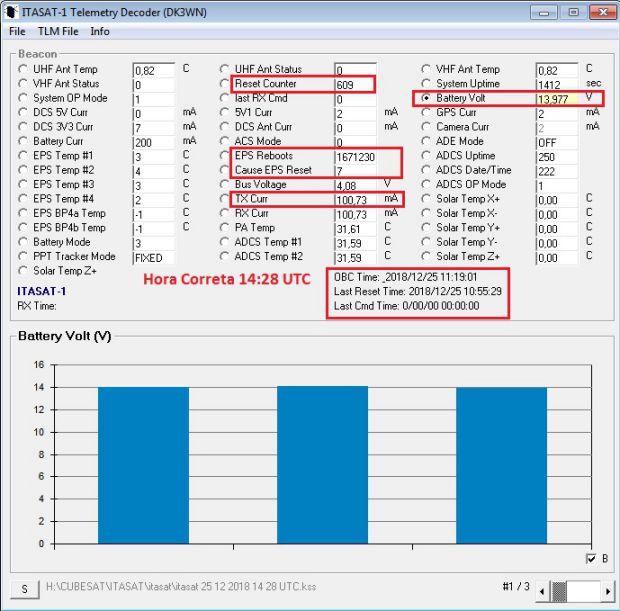
Task: Open the File menu
Action: click(17, 31)
